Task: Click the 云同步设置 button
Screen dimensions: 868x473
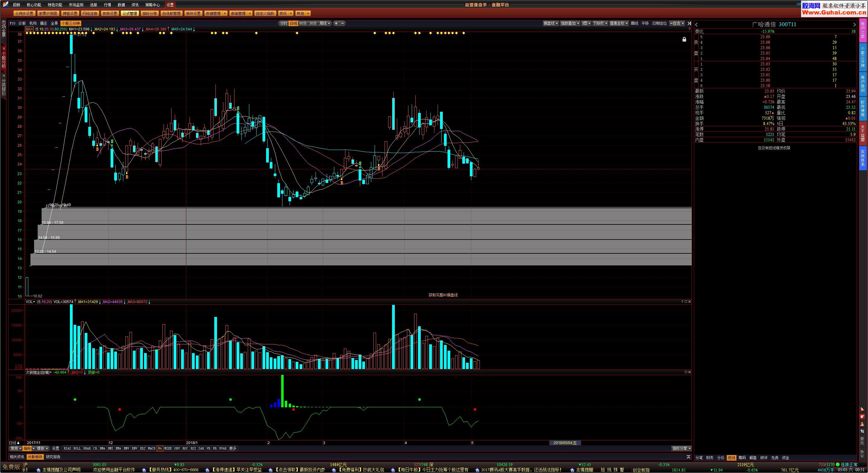Action: tap(24, 14)
